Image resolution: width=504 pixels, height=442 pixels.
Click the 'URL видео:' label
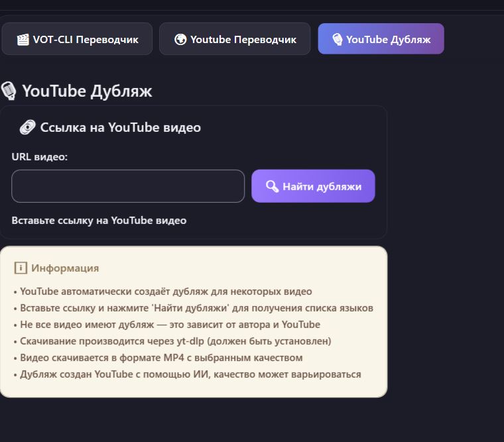40,157
